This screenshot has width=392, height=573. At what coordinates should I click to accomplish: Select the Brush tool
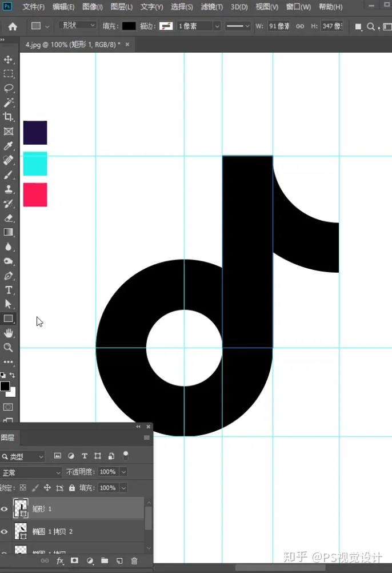(x=8, y=174)
